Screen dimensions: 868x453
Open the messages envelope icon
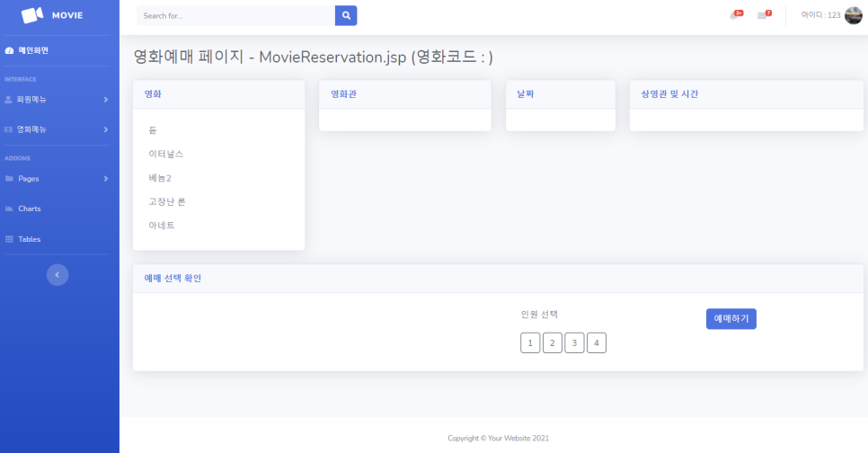[x=763, y=15]
